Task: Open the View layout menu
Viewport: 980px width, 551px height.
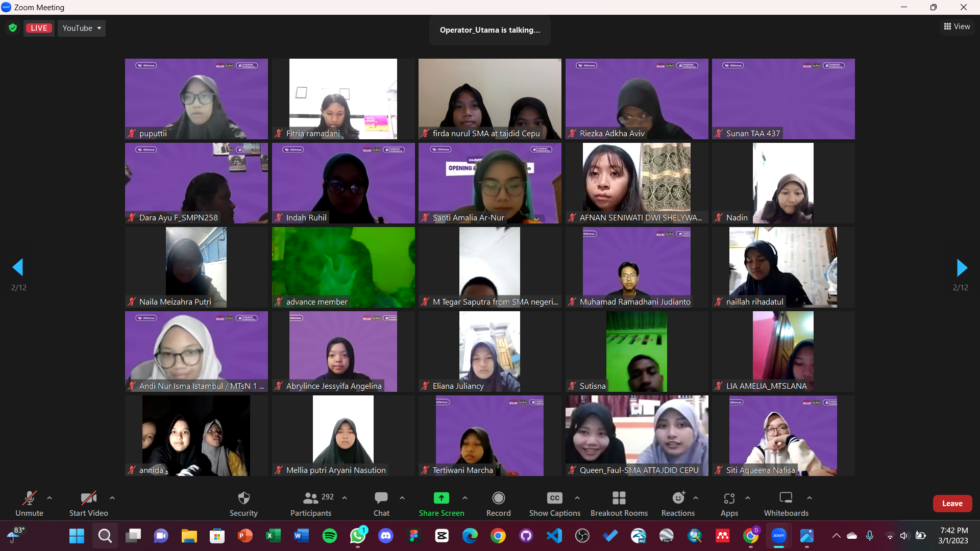Action: (957, 27)
